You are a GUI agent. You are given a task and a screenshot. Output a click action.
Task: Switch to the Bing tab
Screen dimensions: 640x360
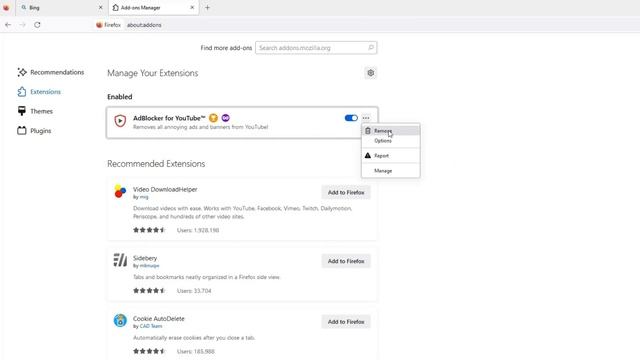tap(61, 7)
